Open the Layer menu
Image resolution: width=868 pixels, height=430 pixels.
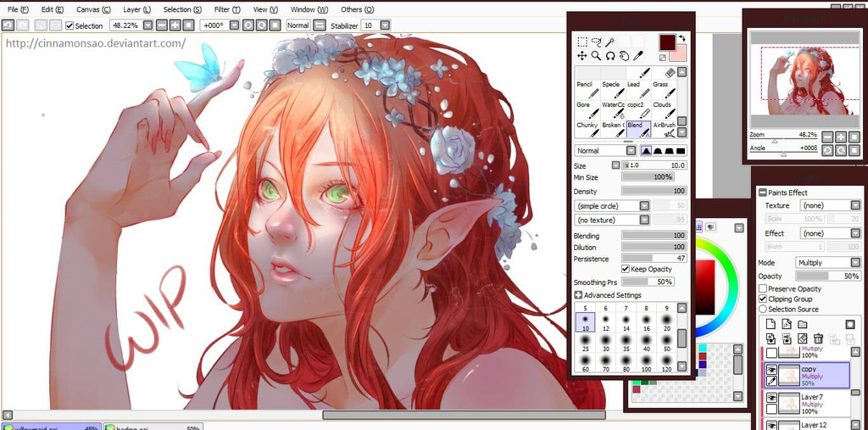(136, 9)
